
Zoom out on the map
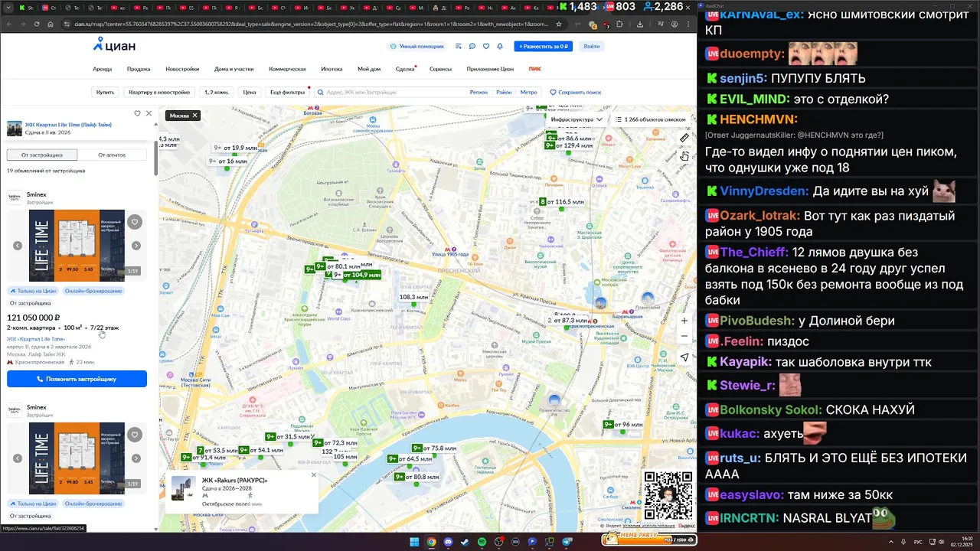pyautogui.click(x=684, y=336)
